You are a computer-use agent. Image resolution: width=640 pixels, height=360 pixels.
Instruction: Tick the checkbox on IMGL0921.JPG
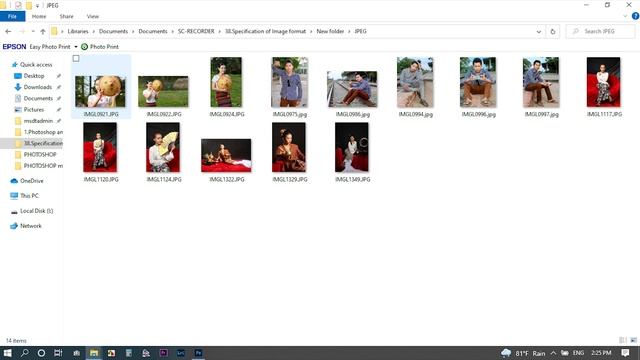coord(76,59)
